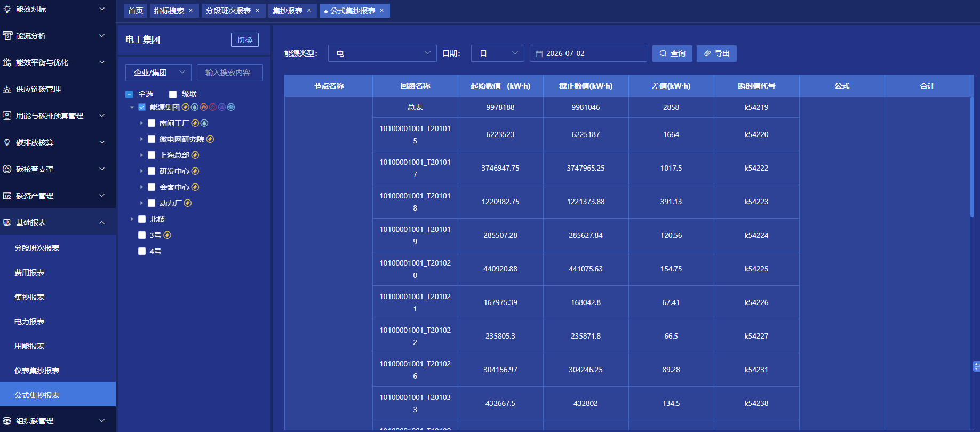The height and width of the screenshot is (432, 980).
Task: Check the 全选 checkbox
Action: (129, 94)
